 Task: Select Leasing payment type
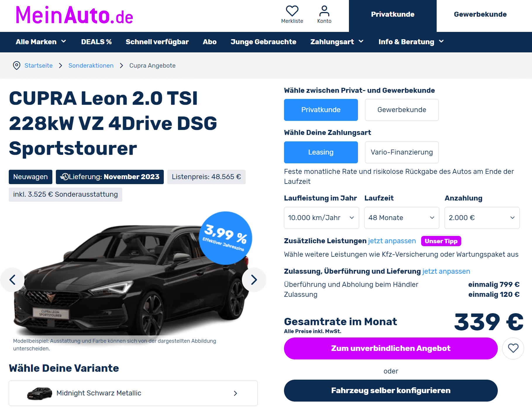[x=321, y=152]
